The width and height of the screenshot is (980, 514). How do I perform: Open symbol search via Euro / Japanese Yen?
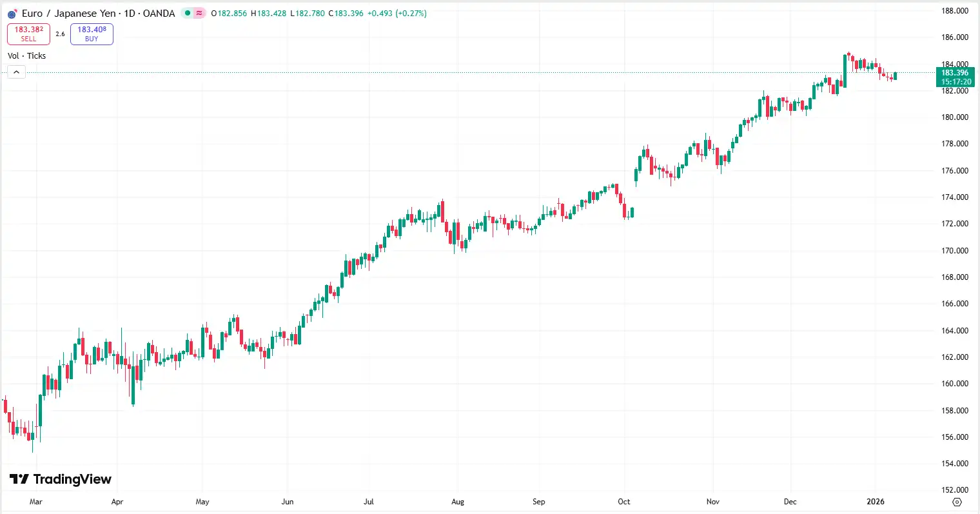pos(68,13)
